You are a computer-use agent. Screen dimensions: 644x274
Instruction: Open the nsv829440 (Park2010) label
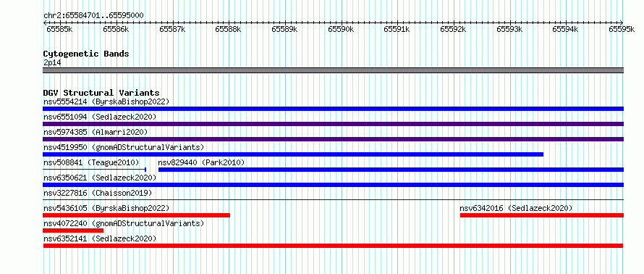click(201, 162)
